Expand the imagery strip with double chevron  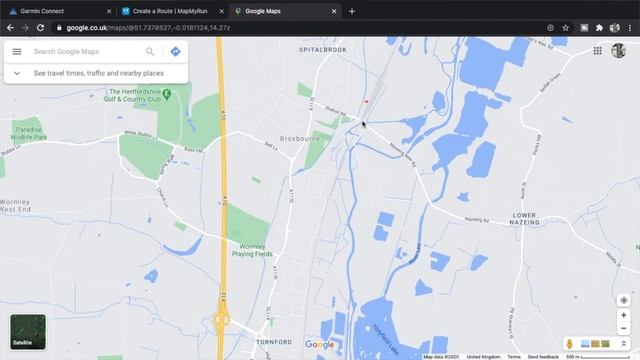click(x=623, y=344)
